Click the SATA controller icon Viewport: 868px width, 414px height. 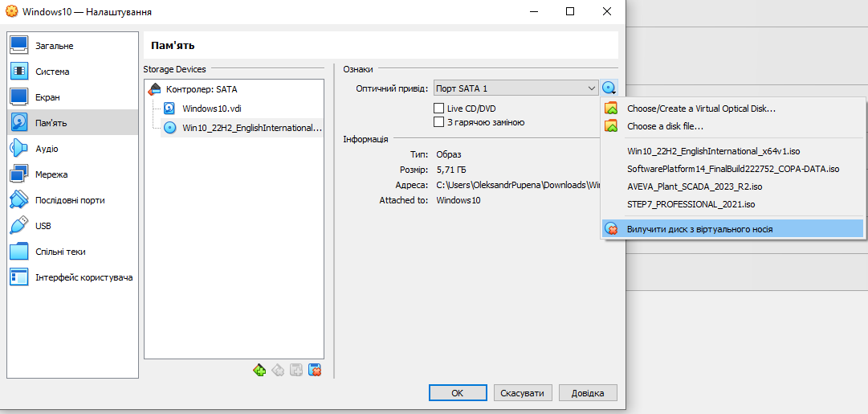click(x=155, y=88)
